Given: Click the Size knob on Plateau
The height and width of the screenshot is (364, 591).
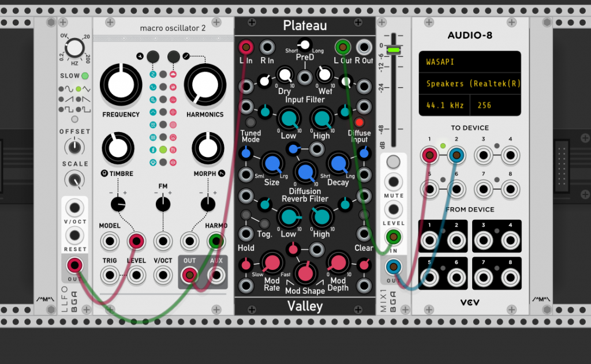Looking at the screenshot, I should (x=272, y=164).
